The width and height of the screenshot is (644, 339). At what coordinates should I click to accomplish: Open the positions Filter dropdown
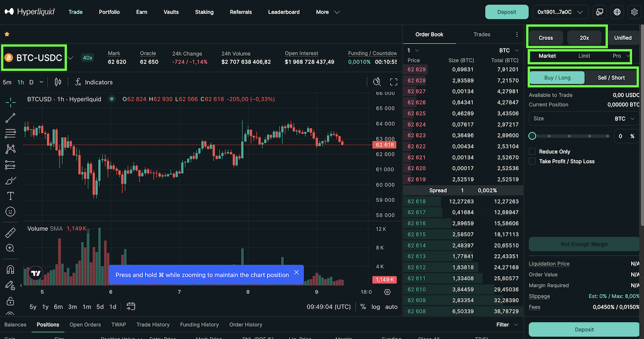tap(507, 324)
